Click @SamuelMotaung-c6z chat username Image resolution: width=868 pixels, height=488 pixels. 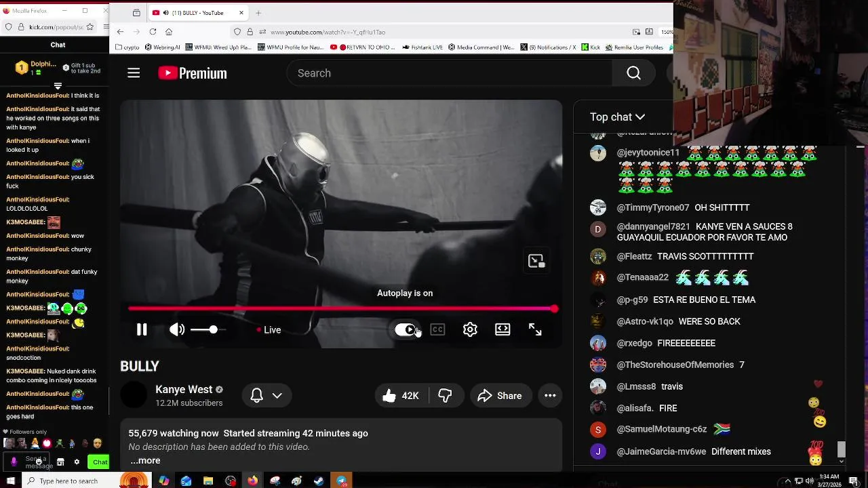[x=661, y=430]
